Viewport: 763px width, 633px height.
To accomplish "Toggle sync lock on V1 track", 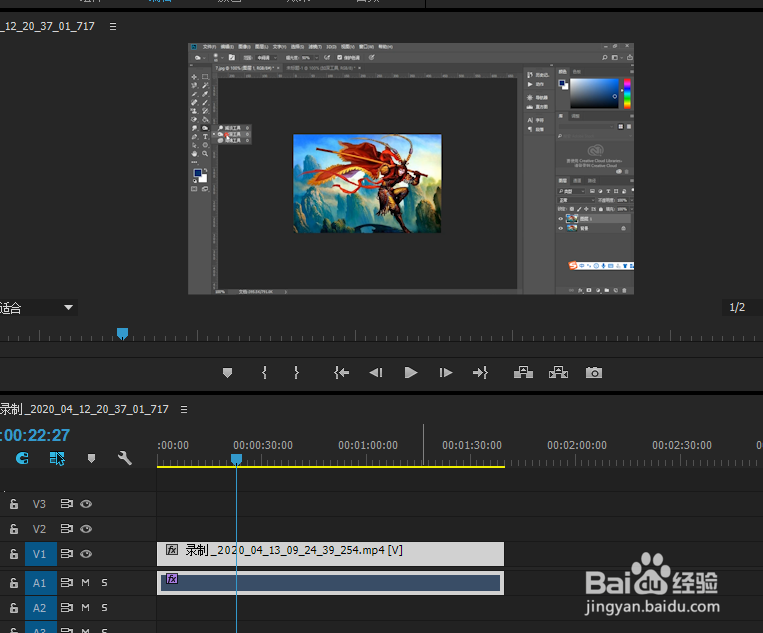I will 67,554.
